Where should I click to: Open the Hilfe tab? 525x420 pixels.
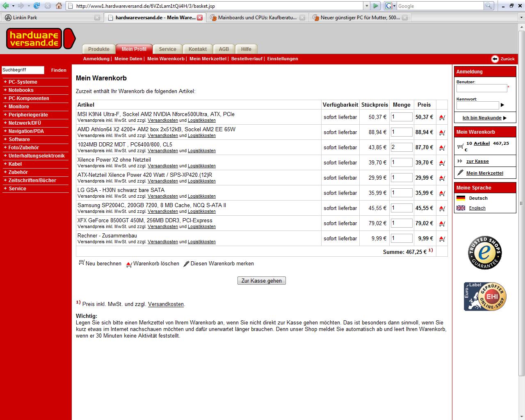click(246, 49)
